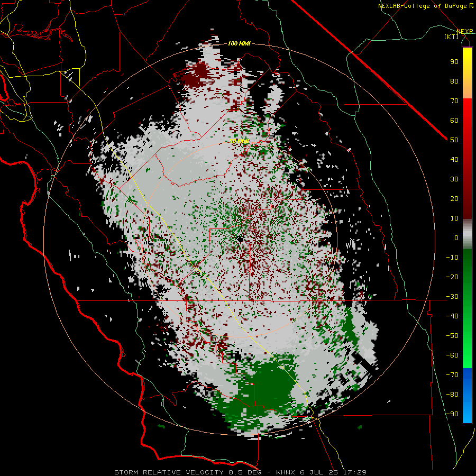Click the 90 value on the velocity scale

(x=454, y=62)
